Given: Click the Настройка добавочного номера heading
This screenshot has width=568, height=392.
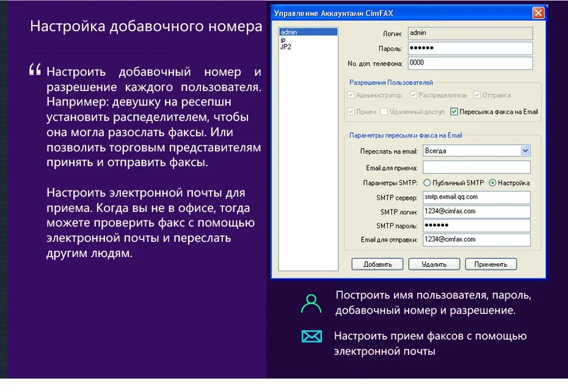Looking at the screenshot, I should (x=146, y=26).
